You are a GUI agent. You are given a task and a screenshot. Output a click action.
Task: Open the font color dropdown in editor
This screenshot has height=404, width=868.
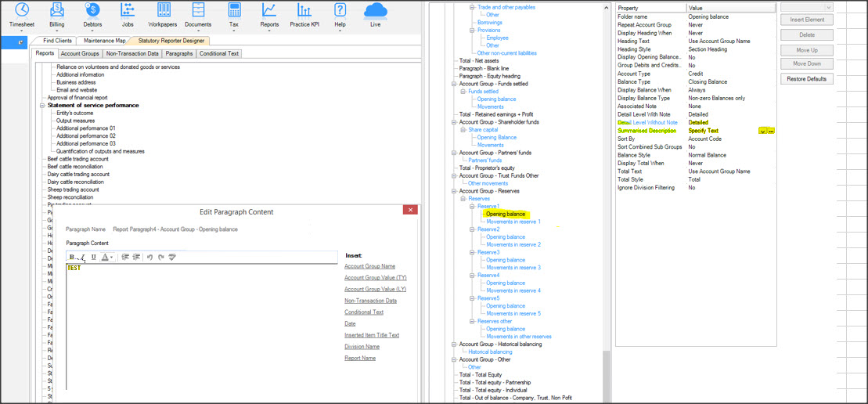[x=113, y=257]
